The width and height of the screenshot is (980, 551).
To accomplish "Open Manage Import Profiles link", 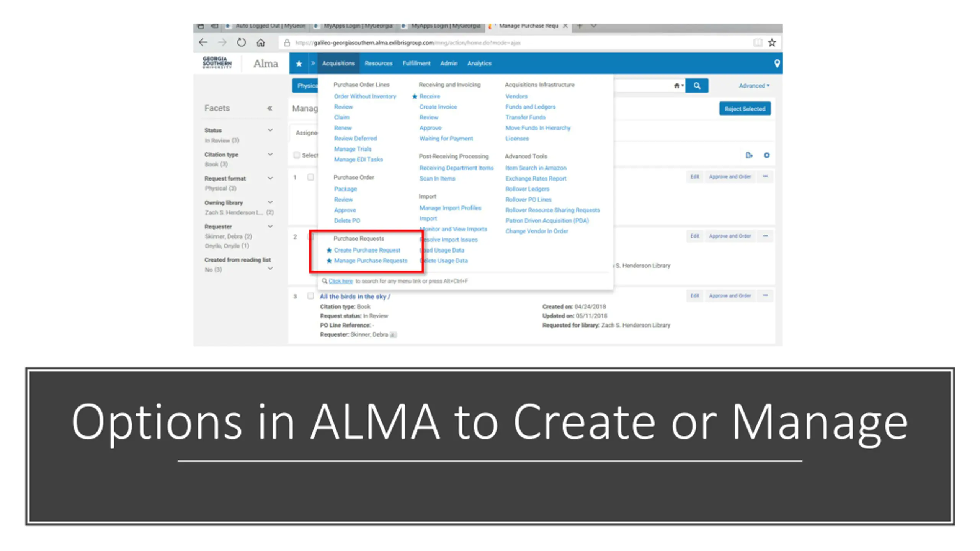I will click(450, 208).
